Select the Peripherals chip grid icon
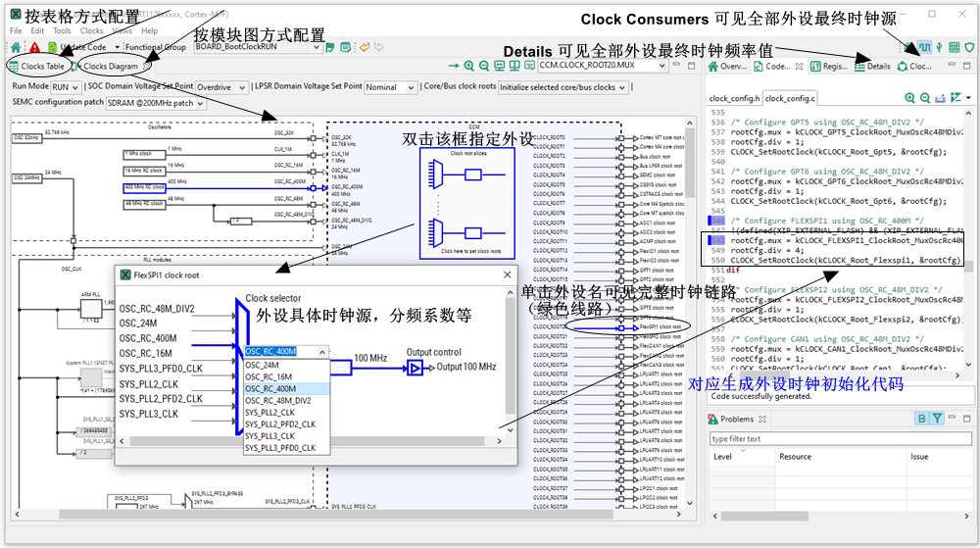The image size is (980, 548). pyautogui.click(x=955, y=47)
